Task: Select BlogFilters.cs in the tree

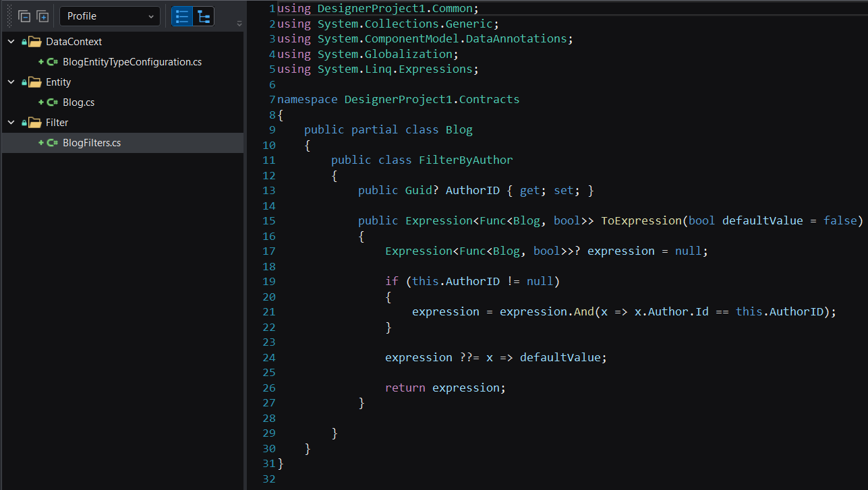Action: click(x=92, y=143)
